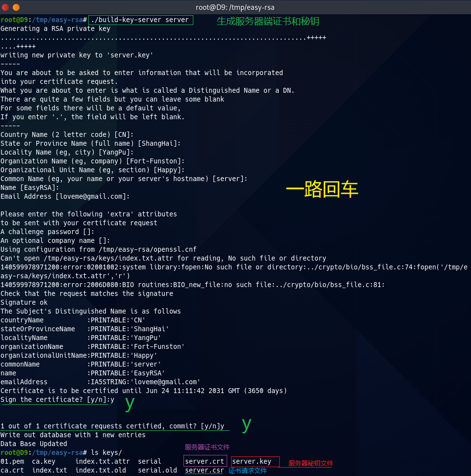Viewport: 471px width, 476px height.
Task: Click the underlined server.csr filename
Action: pyautogui.click(x=204, y=471)
